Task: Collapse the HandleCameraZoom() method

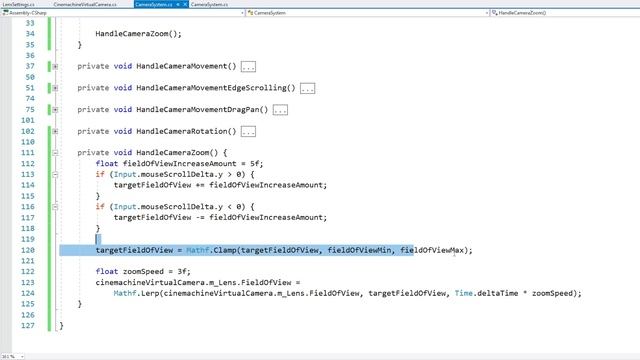Action: (55, 153)
